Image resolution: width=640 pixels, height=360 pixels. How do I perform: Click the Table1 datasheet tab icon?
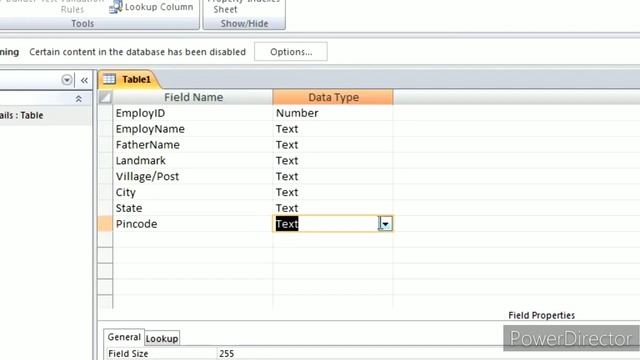click(x=109, y=79)
